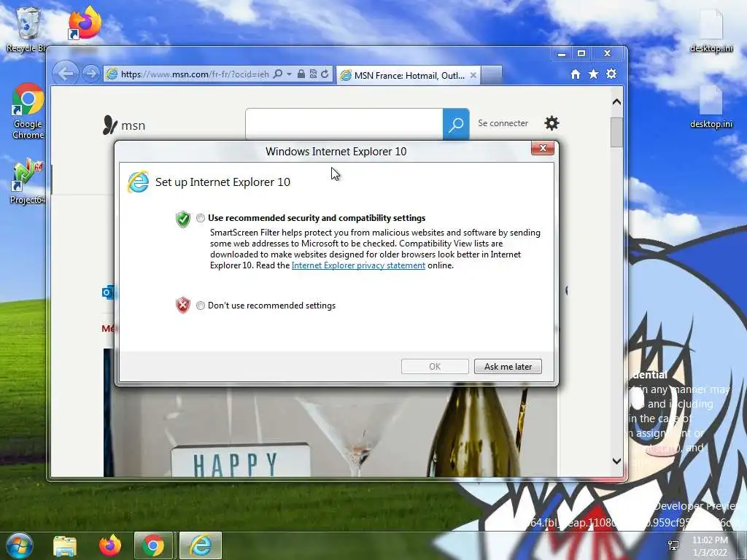Click the blue MSN search button
This screenshot has width=747, height=560.
tap(456, 124)
